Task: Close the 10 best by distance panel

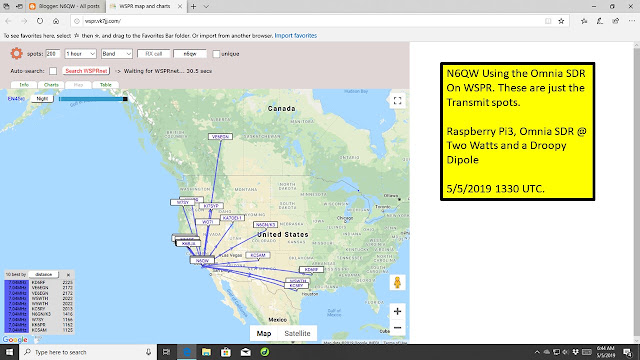Action: tap(68, 275)
